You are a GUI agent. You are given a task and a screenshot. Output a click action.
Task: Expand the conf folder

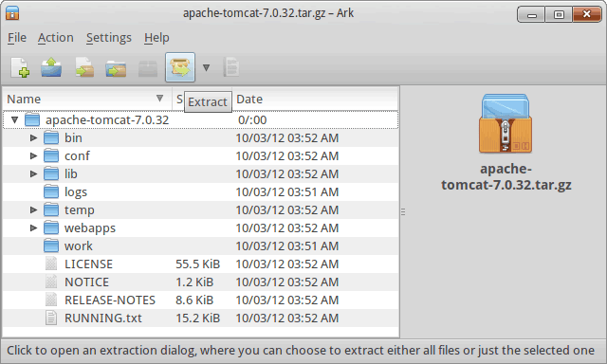click(x=34, y=155)
